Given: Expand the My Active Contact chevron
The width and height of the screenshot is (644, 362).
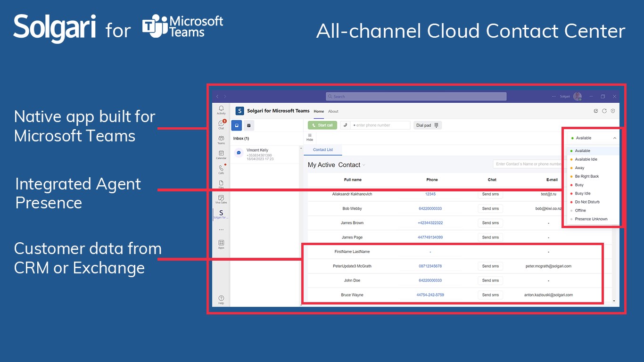Looking at the screenshot, I should 364,165.
